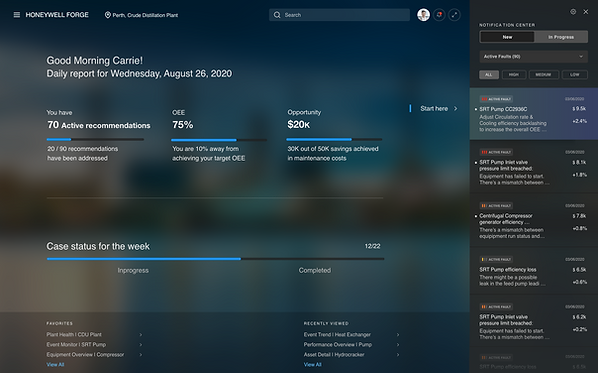
Task: Click the +1.8% value on second fault
Action: 579,175
